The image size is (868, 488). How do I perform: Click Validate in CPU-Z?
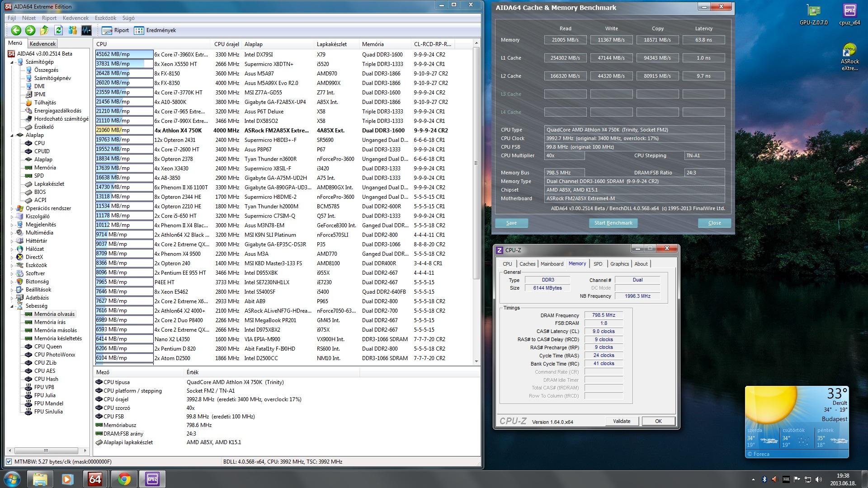pos(622,421)
